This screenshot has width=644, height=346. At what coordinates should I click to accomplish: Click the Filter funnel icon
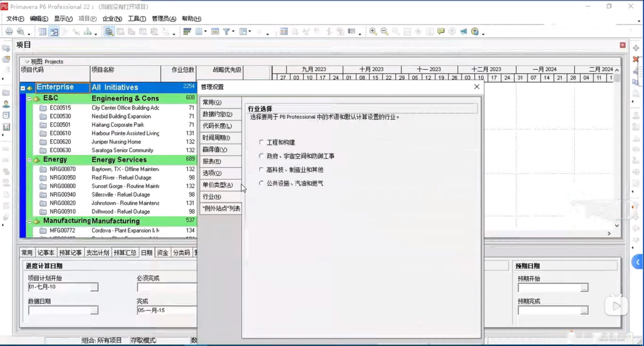click(226, 32)
